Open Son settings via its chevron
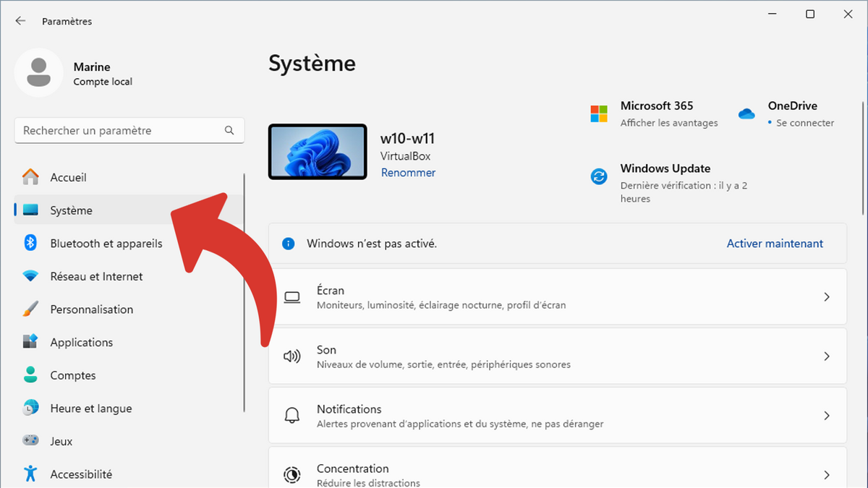Viewport: 868px width, 488px height. (827, 356)
